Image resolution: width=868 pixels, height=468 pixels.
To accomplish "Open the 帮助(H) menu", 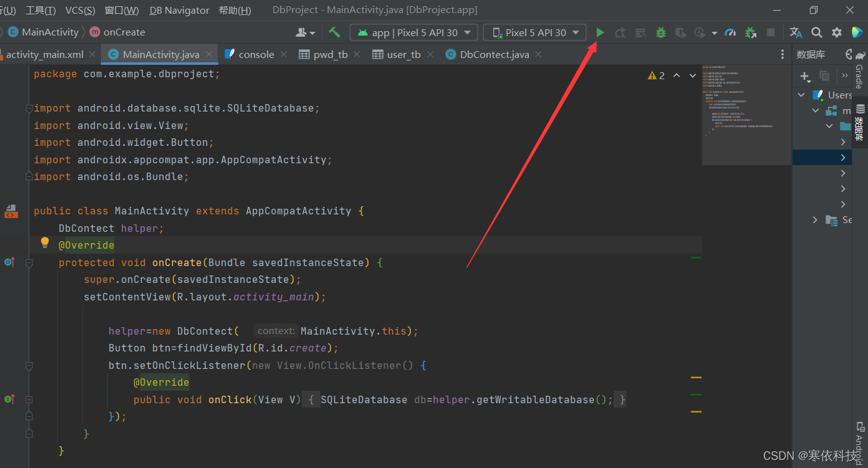I will click(x=235, y=10).
